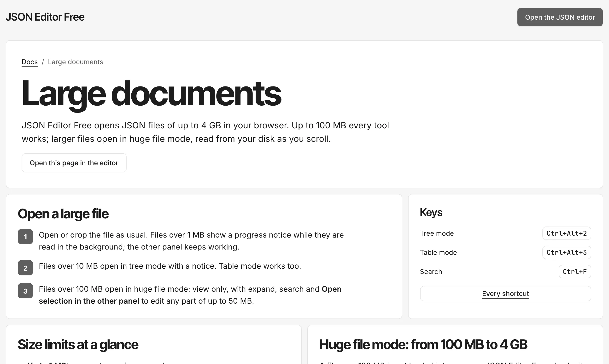Click the Large documents breadcrumb text

tap(75, 62)
